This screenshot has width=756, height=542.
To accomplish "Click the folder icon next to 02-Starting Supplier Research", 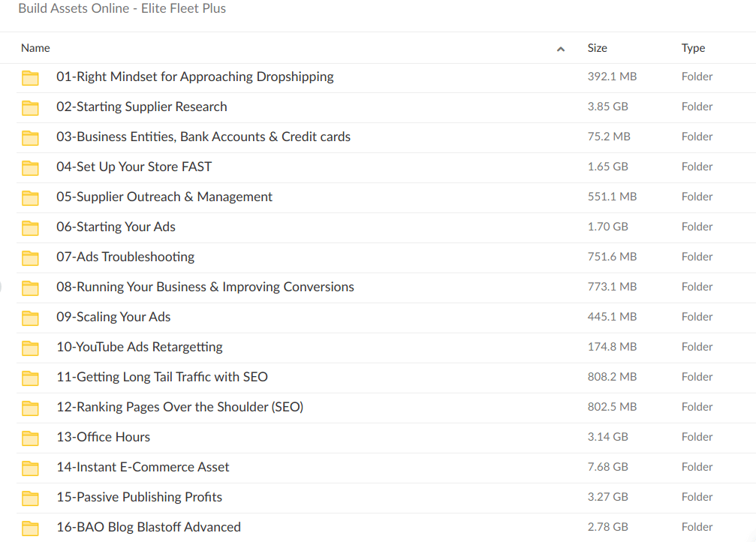I will coord(30,107).
